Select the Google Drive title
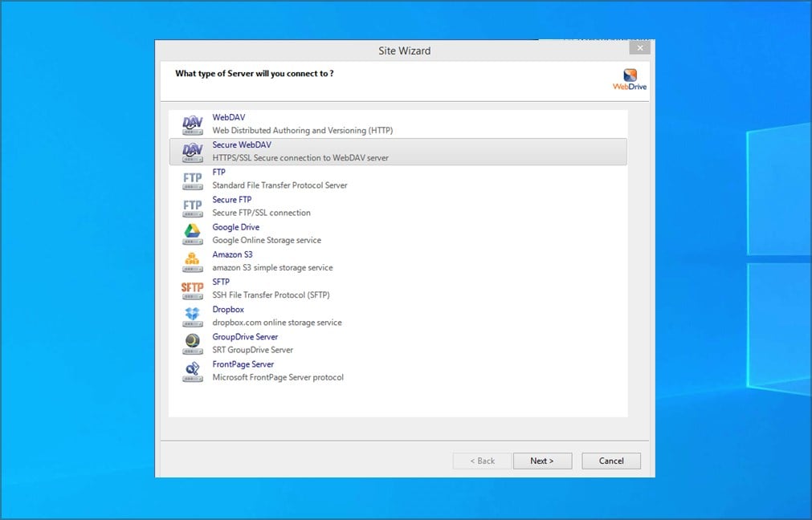 [x=235, y=227]
